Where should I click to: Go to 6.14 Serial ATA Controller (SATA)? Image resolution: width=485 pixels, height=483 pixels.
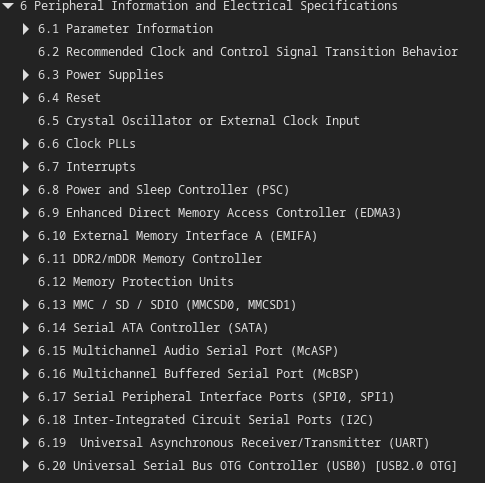(x=153, y=328)
